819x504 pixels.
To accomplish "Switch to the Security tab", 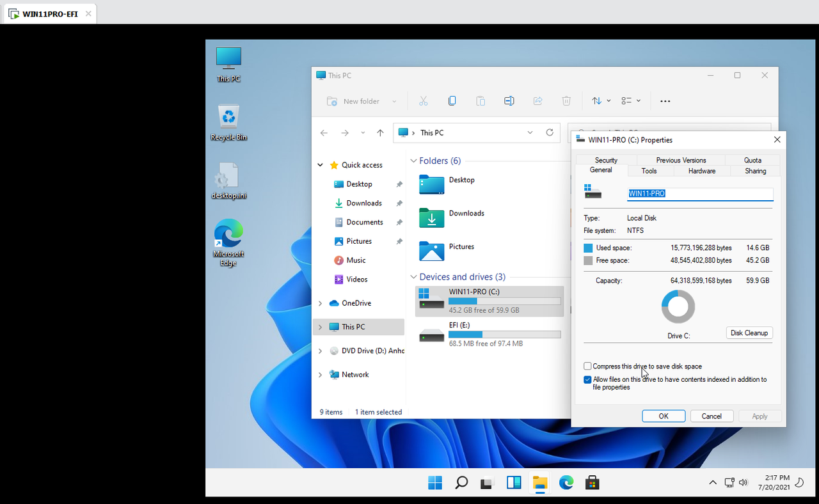I will click(606, 161).
